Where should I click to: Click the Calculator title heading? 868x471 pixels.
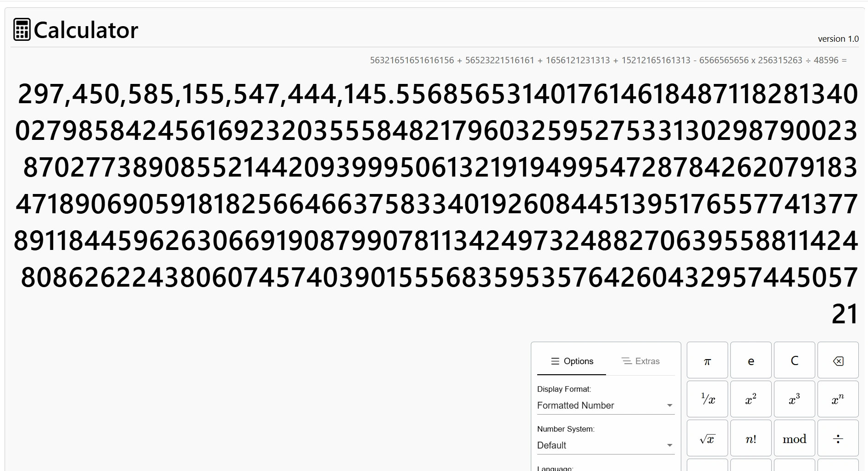[x=86, y=30]
